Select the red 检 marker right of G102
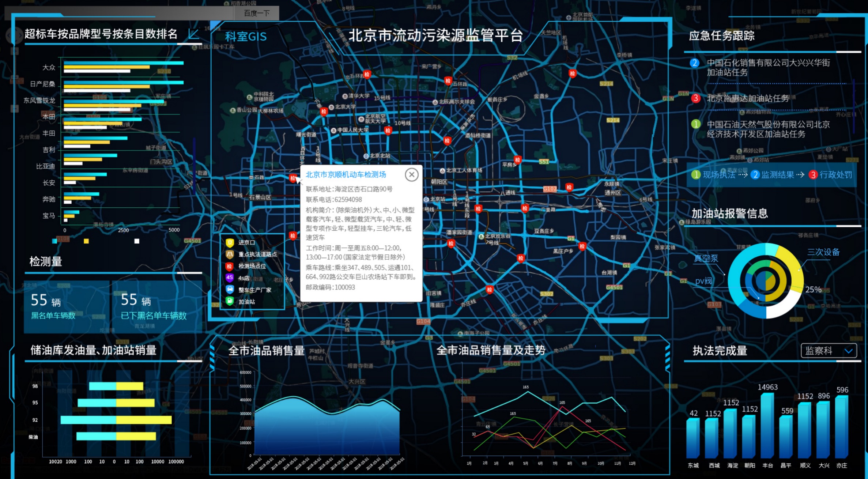Image resolution: width=868 pixels, height=479 pixels. pos(569,188)
